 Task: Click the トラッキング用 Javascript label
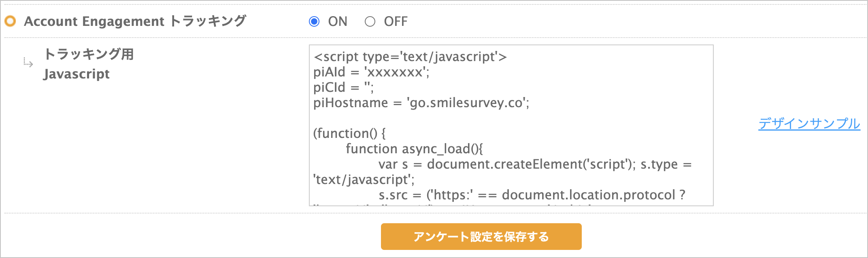point(88,64)
